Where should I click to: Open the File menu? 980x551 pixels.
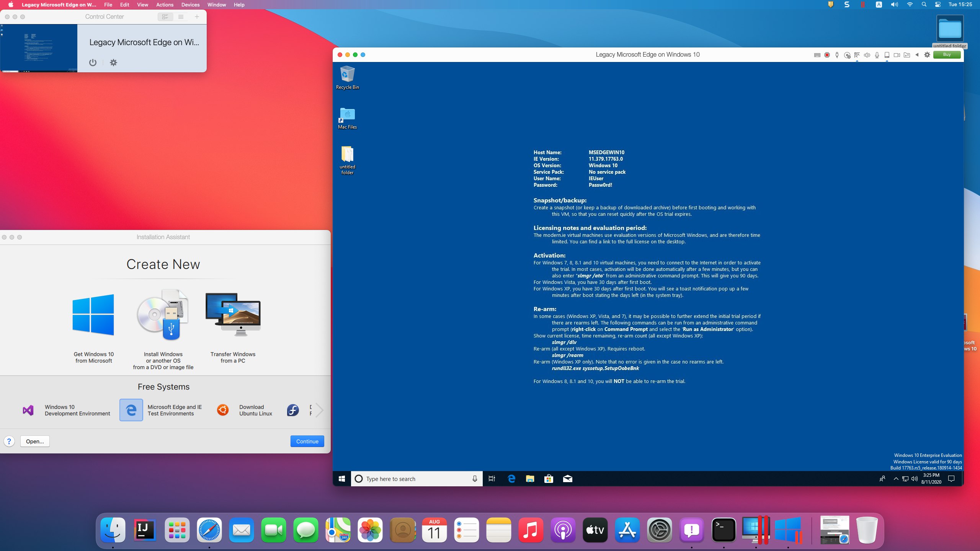point(108,5)
